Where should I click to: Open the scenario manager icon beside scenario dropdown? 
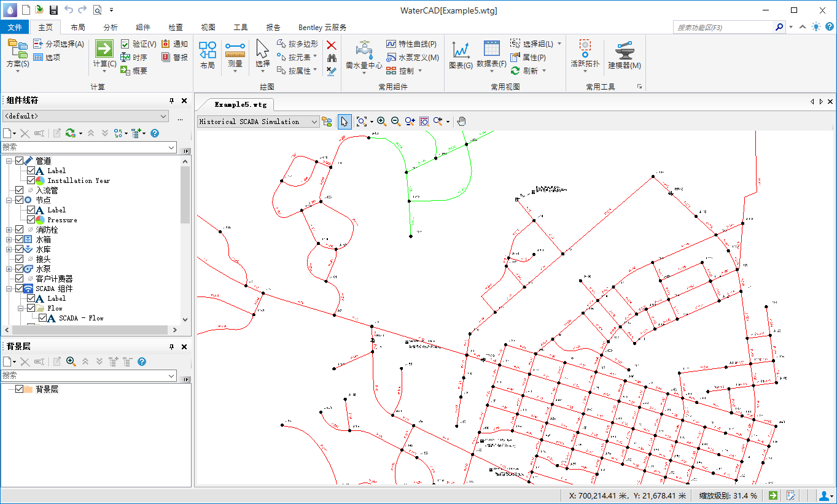[x=327, y=122]
